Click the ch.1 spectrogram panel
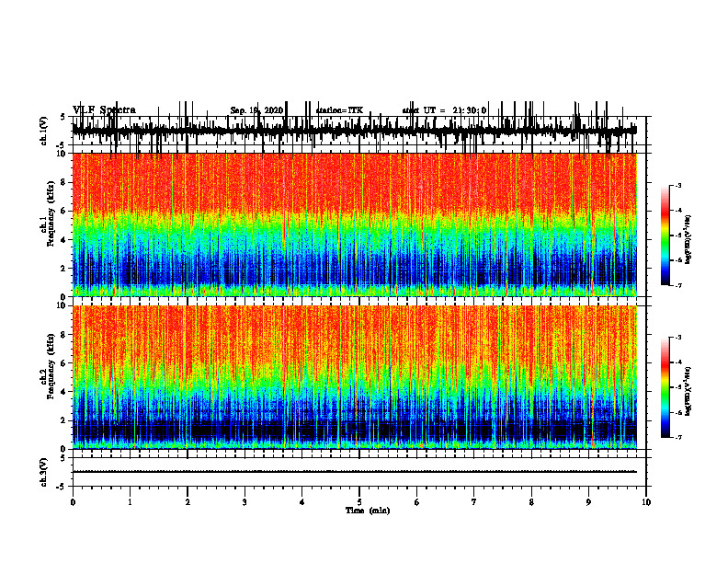Viewport: 728px width, 563px height. [354, 224]
